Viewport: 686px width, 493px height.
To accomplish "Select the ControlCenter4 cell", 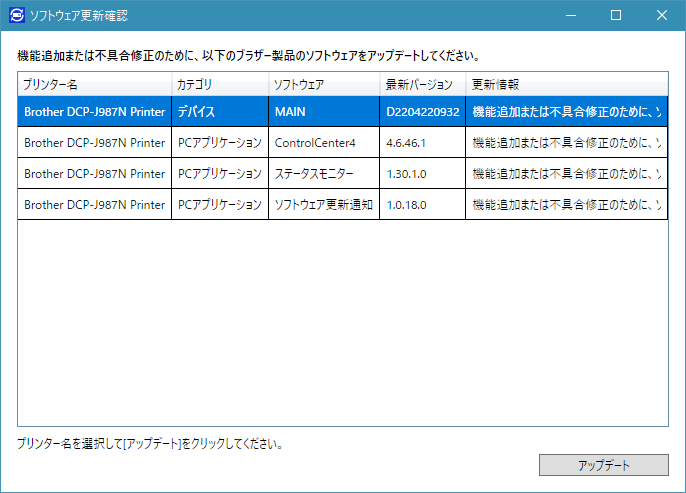I will [324, 143].
